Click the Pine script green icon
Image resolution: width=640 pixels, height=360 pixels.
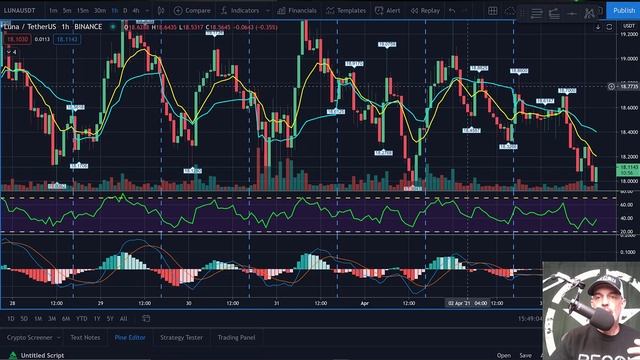pyautogui.click(x=13, y=356)
